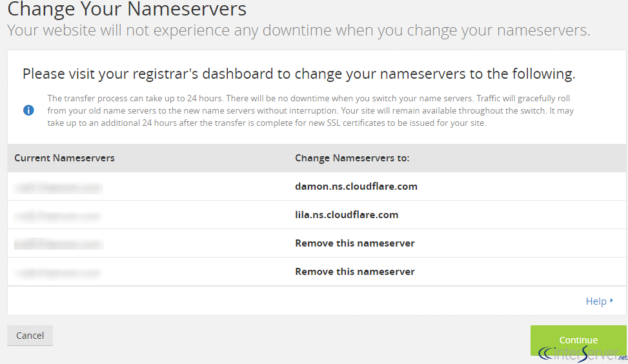Open the Help link
628x364 pixels.
point(596,301)
